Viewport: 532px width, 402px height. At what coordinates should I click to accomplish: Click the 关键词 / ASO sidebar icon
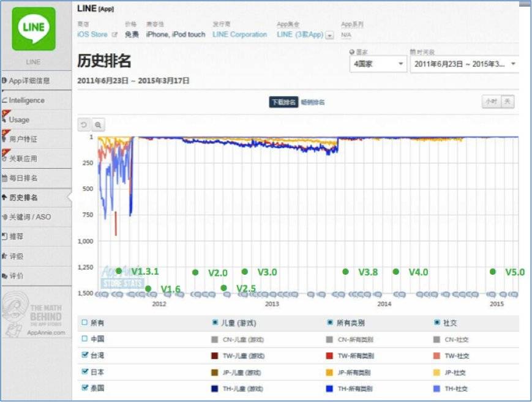(4, 217)
